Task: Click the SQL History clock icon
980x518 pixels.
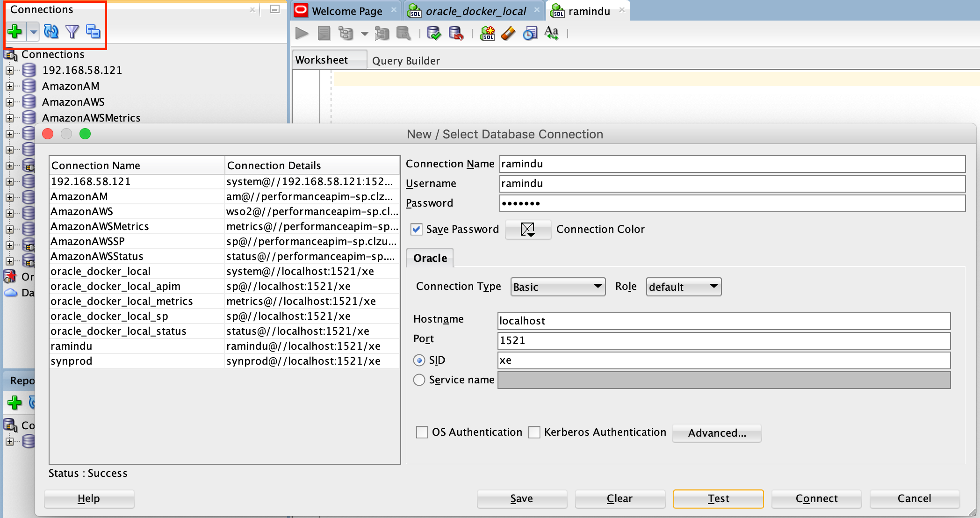Action: (530, 34)
